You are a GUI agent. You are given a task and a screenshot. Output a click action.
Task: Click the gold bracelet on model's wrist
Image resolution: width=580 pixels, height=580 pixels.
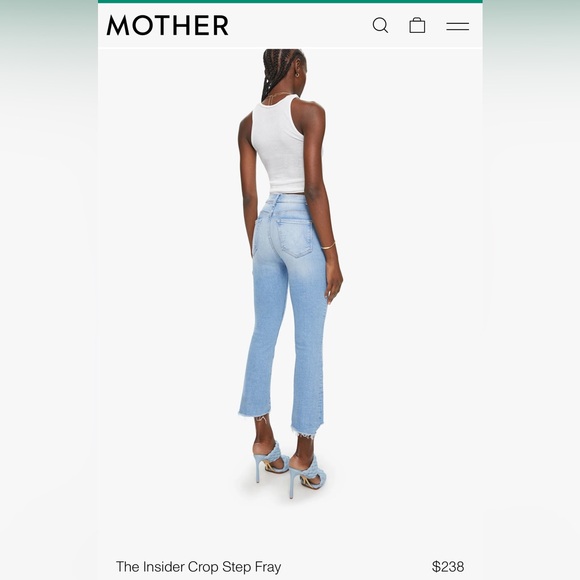point(328,246)
